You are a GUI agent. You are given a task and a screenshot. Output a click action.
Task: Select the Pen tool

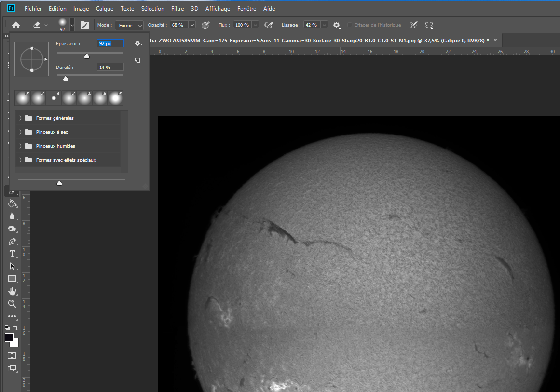(x=13, y=242)
